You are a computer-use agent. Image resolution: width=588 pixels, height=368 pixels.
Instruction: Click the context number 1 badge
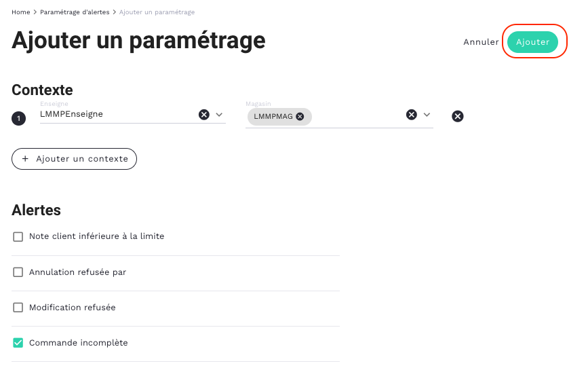(18, 119)
